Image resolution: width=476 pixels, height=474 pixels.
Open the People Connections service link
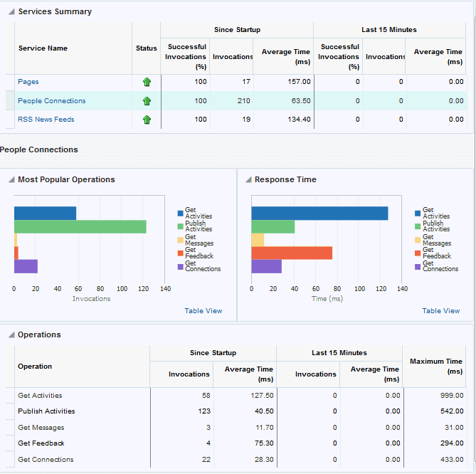coord(52,101)
